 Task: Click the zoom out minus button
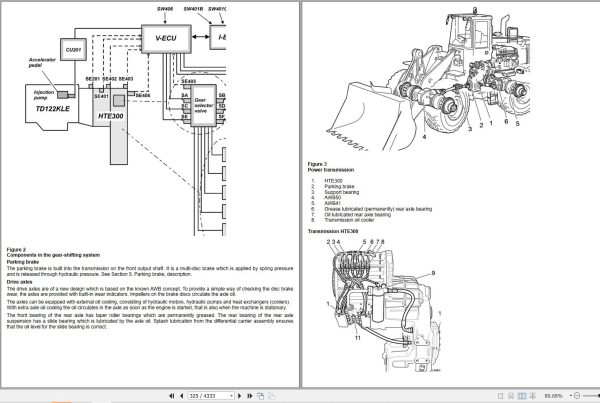577,396
